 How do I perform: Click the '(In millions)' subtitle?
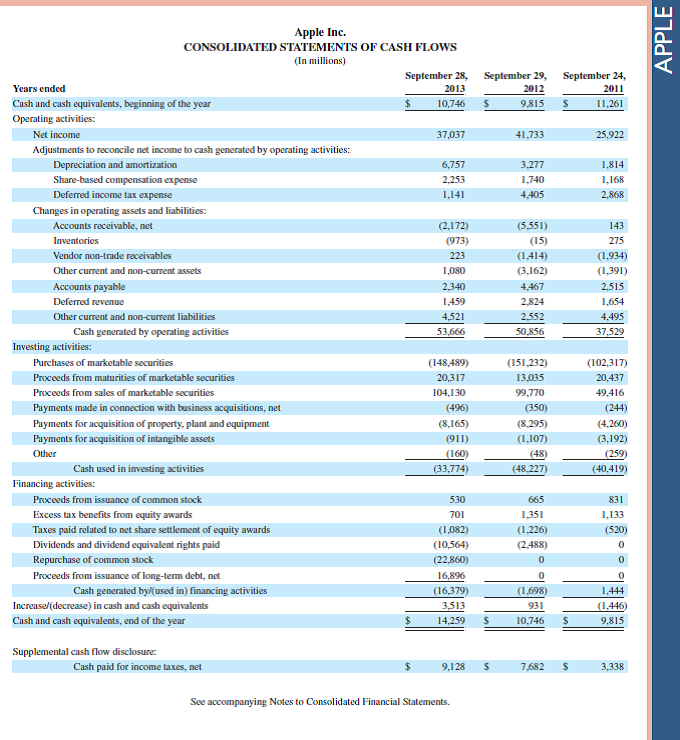tap(320, 61)
